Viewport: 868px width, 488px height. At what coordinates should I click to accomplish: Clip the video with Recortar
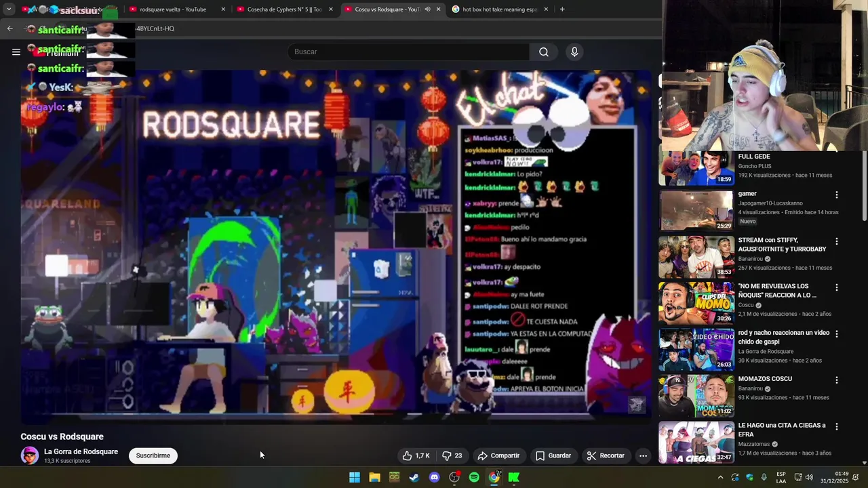[606, 455]
